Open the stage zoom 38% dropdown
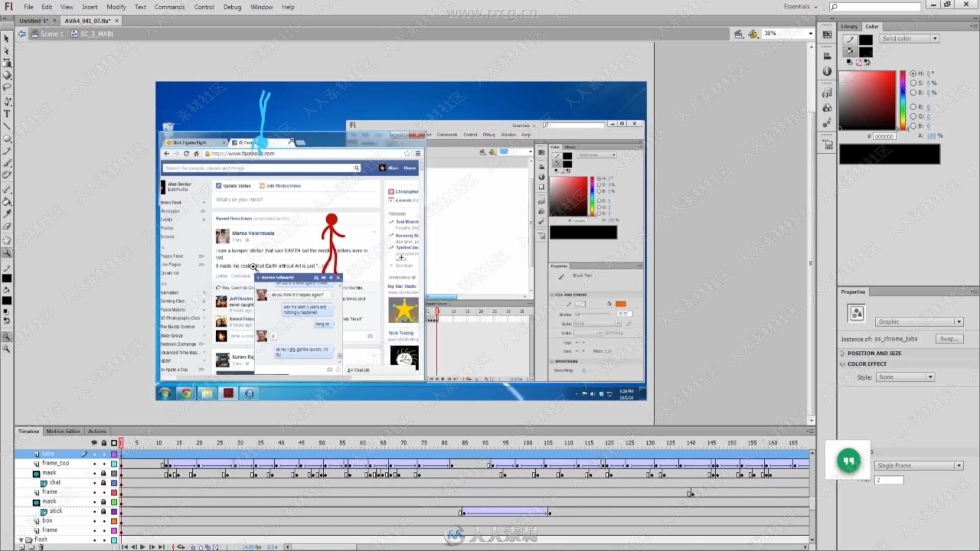The image size is (980, 551). tap(811, 34)
